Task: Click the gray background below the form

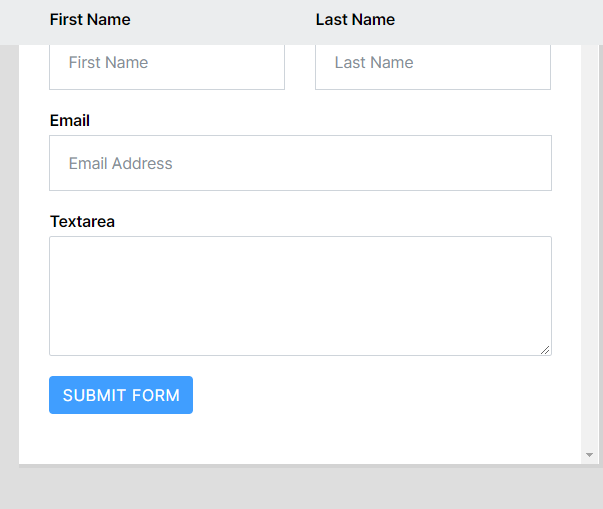Action: click(x=300, y=488)
